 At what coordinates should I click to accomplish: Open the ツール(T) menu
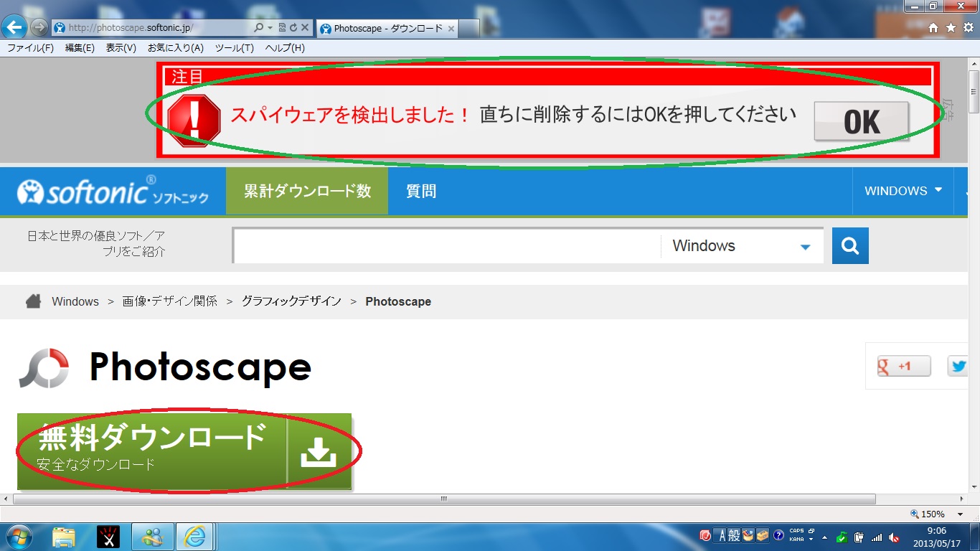pos(235,48)
